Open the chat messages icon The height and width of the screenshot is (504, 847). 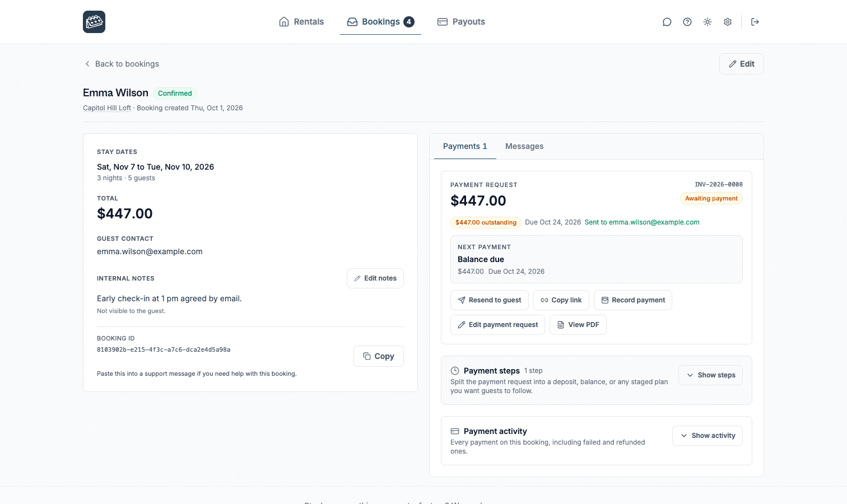point(667,22)
